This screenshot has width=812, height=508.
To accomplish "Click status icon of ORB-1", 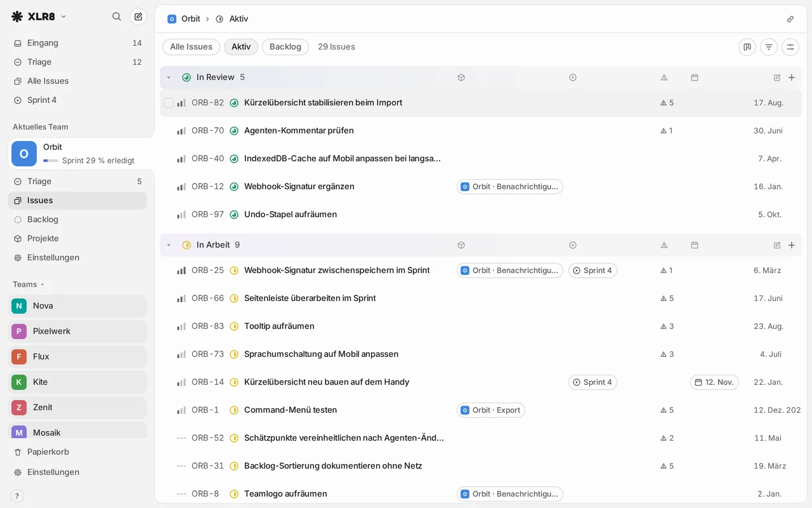I will click(234, 410).
